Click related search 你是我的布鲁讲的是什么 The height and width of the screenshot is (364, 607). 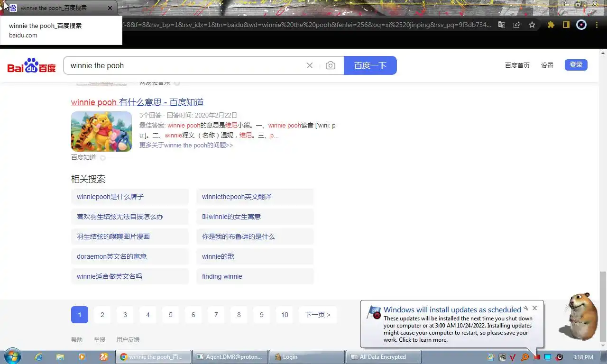tap(255, 237)
